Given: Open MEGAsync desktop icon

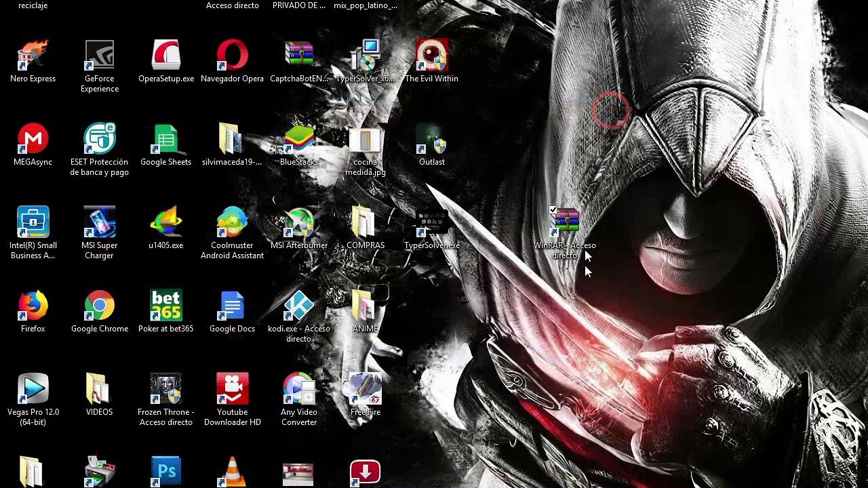Looking at the screenshot, I should click(33, 139).
